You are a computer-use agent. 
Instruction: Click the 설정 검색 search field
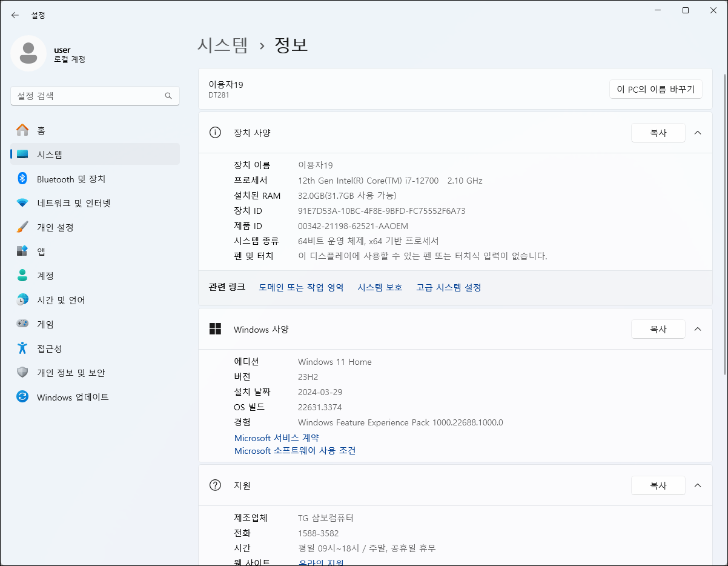coord(95,96)
